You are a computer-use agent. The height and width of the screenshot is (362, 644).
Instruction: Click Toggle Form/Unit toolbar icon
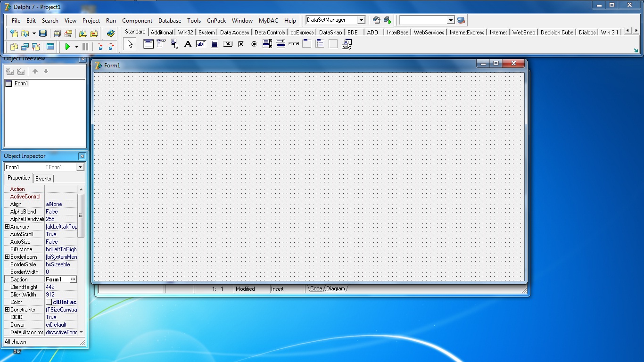click(36, 47)
